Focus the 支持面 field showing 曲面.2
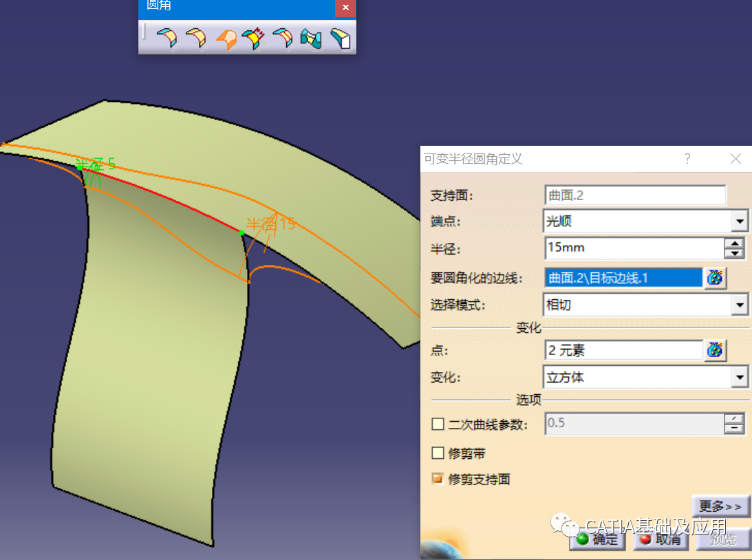Image resolution: width=752 pixels, height=560 pixels. (x=636, y=195)
